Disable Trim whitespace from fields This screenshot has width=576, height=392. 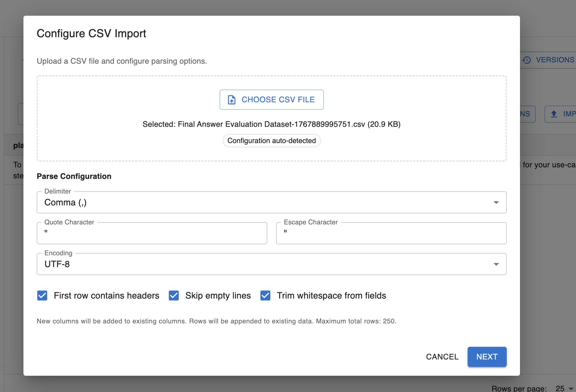[265, 296]
